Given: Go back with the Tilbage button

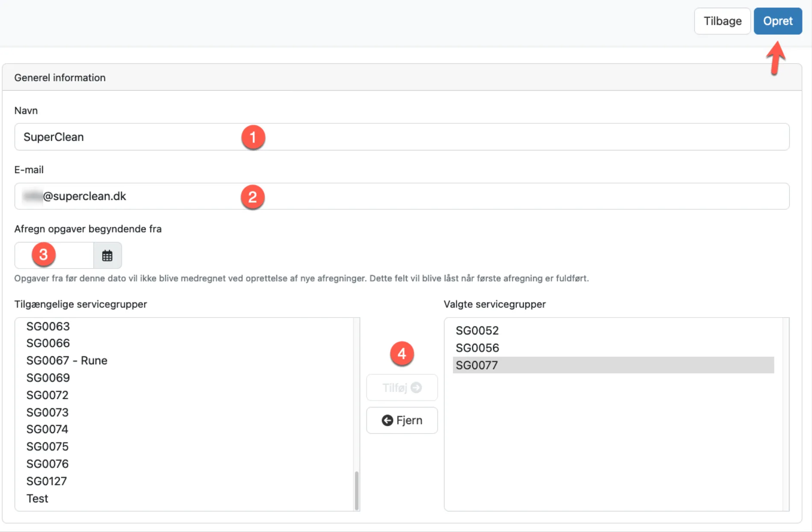Looking at the screenshot, I should point(722,21).
